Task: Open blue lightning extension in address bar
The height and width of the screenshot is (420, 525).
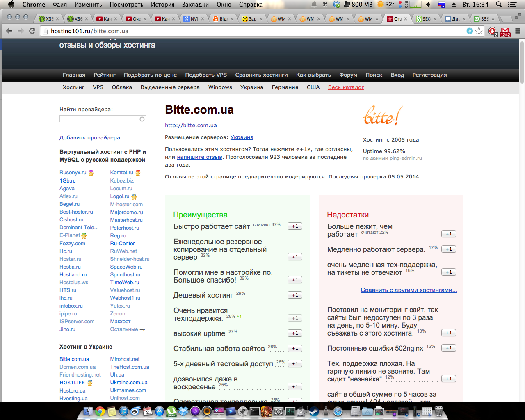Action: point(470,31)
